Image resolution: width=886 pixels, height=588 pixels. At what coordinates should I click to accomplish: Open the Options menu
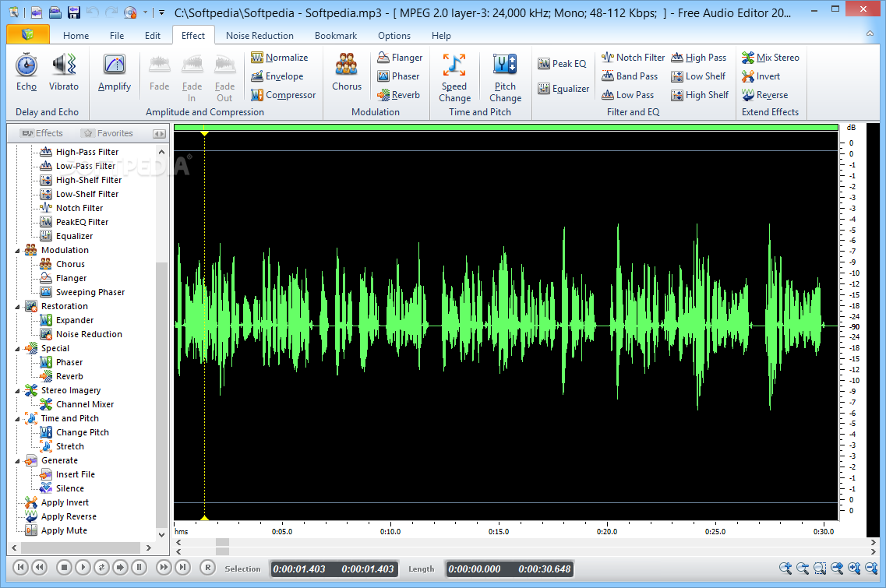394,35
